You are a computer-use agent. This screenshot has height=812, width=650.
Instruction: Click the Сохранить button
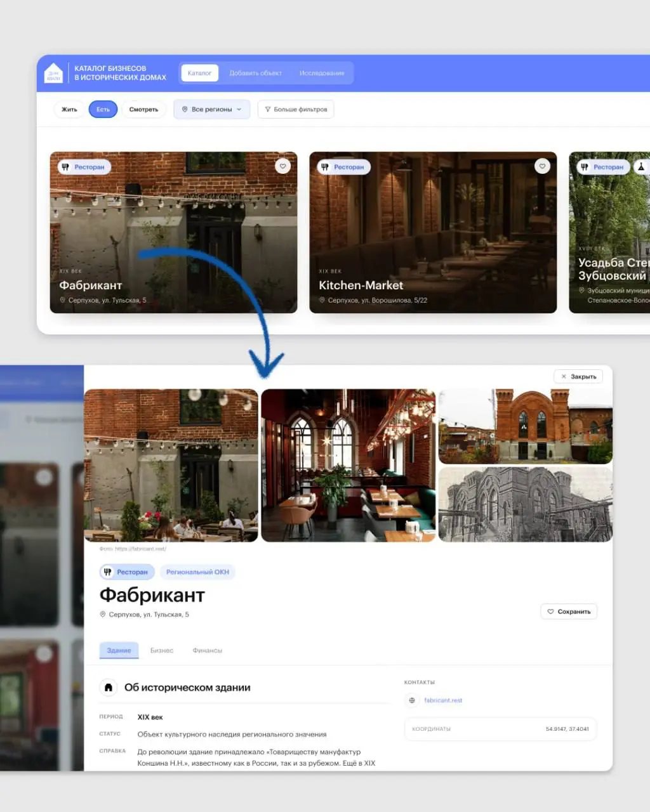tap(569, 612)
